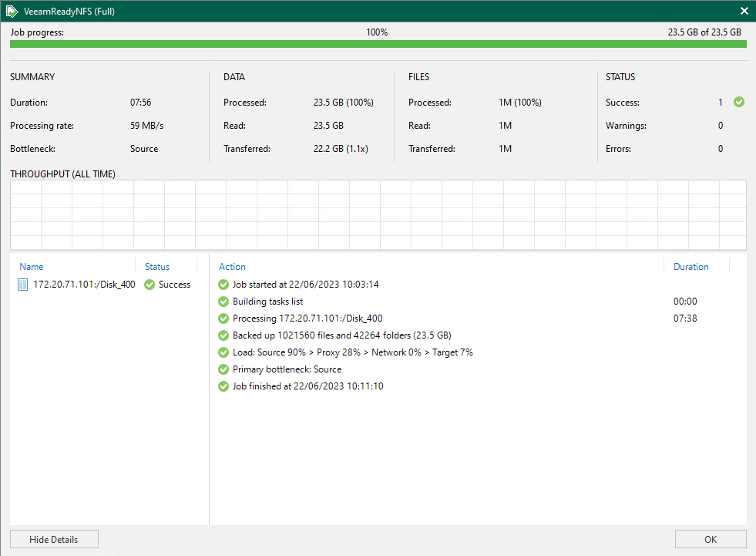The width and height of the screenshot is (756, 556).
Task: Click the Warnings count 0
Action: tap(721, 126)
